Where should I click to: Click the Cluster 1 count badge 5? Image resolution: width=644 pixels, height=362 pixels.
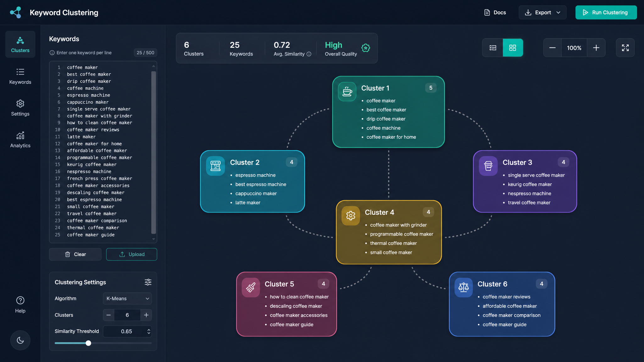pyautogui.click(x=431, y=88)
